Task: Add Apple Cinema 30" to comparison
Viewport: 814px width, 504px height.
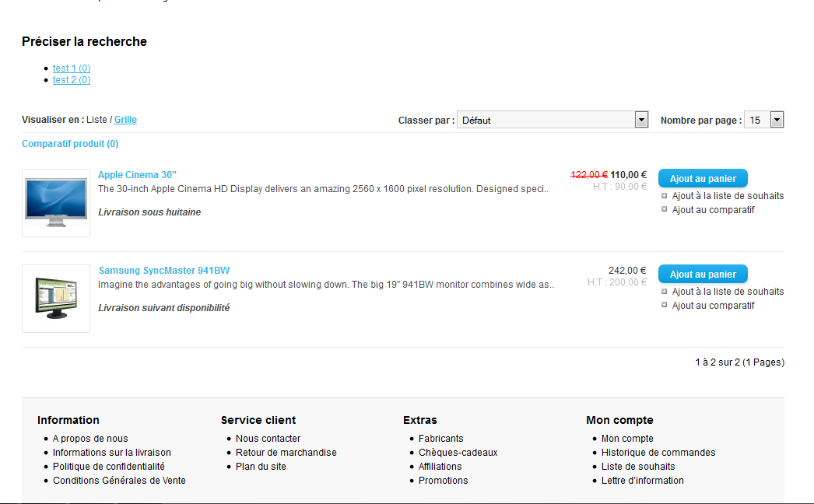Action: 713,210
